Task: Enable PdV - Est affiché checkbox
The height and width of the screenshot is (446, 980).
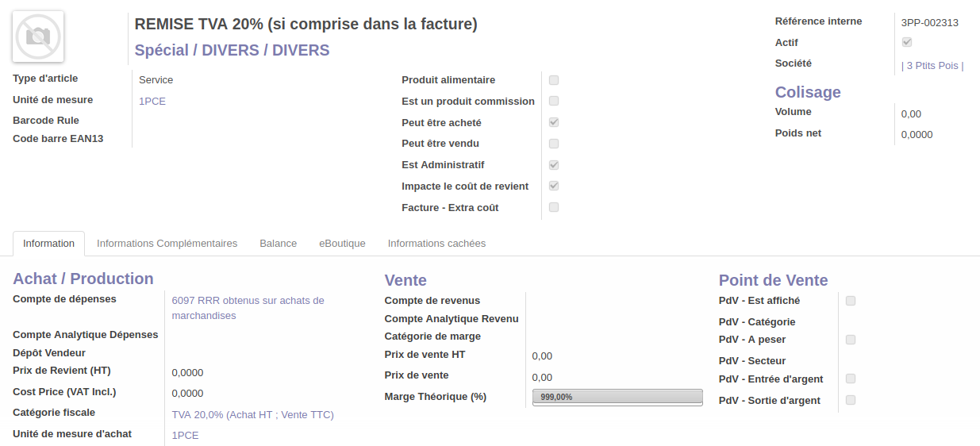Action: (851, 301)
